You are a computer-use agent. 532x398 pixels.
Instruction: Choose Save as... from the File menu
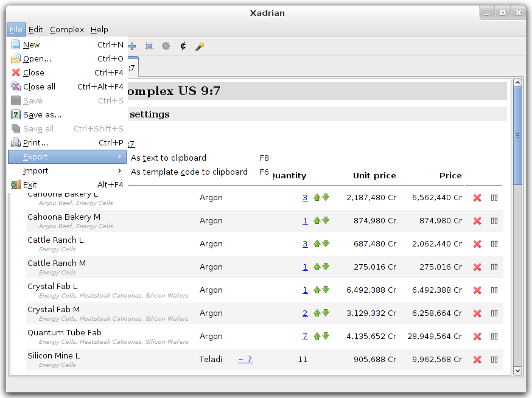point(67,114)
